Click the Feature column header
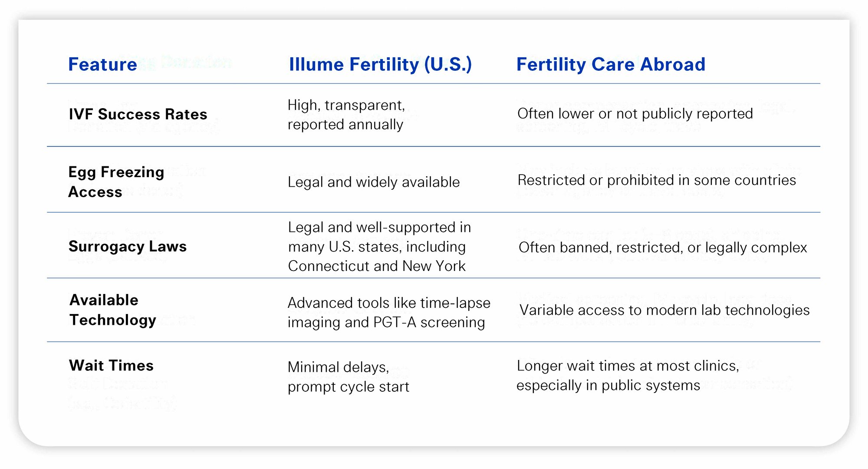The height and width of the screenshot is (469, 868). [103, 64]
